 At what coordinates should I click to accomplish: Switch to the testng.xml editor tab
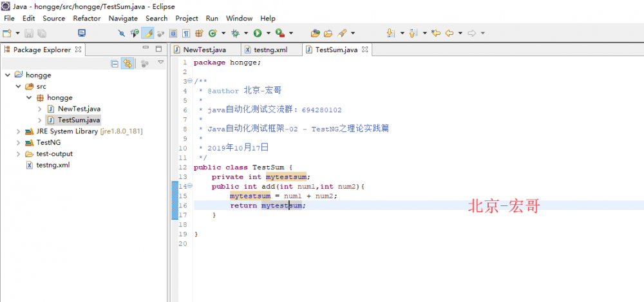coord(270,50)
